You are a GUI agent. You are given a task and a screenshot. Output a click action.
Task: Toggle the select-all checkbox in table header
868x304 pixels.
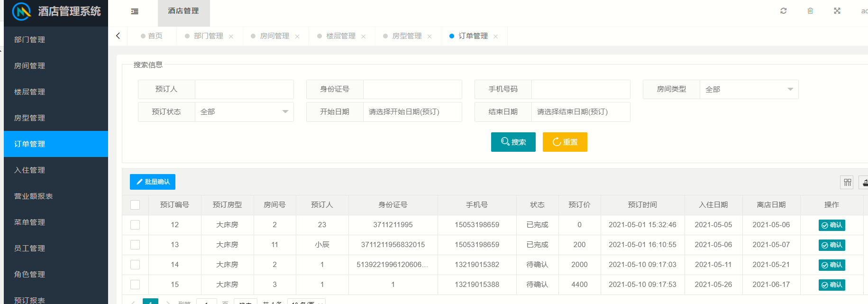(135, 205)
